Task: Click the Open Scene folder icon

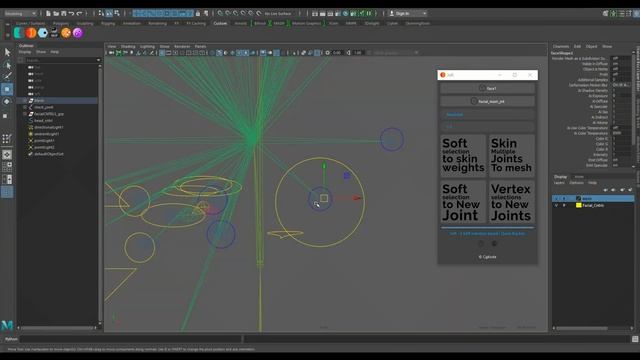Action: point(56,13)
